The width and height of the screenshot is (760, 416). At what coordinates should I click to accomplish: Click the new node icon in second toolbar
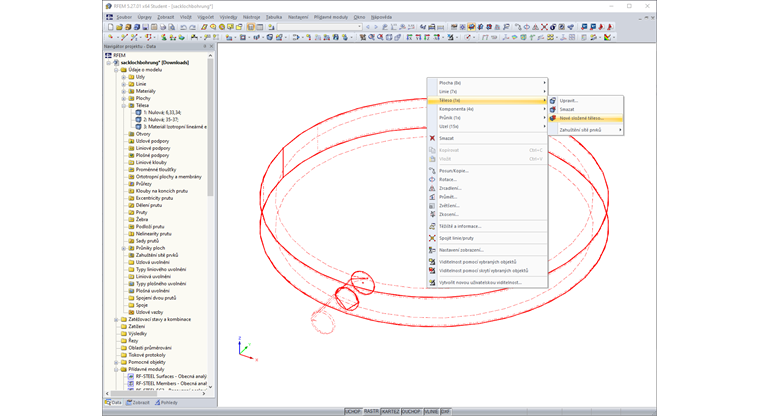tap(111, 37)
